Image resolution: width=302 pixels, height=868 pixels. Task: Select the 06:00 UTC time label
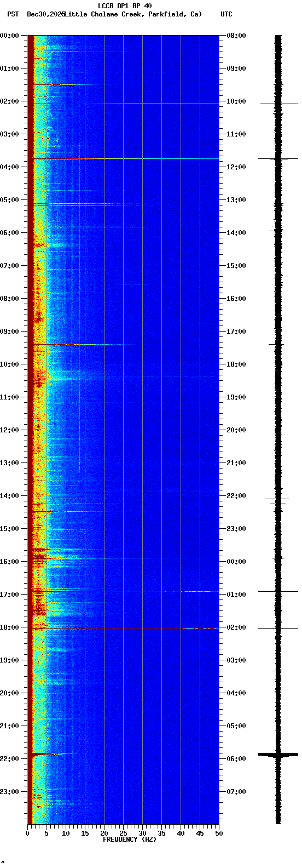point(236,759)
